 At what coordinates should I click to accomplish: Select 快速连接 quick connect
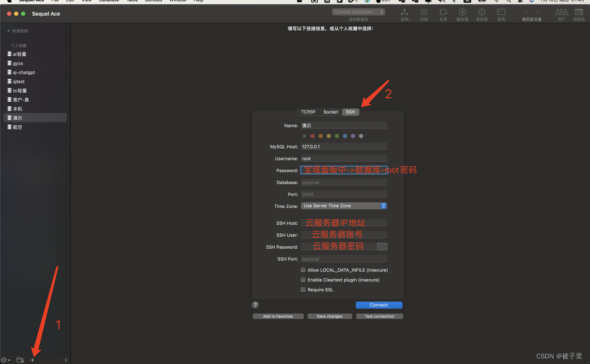click(17, 31)
